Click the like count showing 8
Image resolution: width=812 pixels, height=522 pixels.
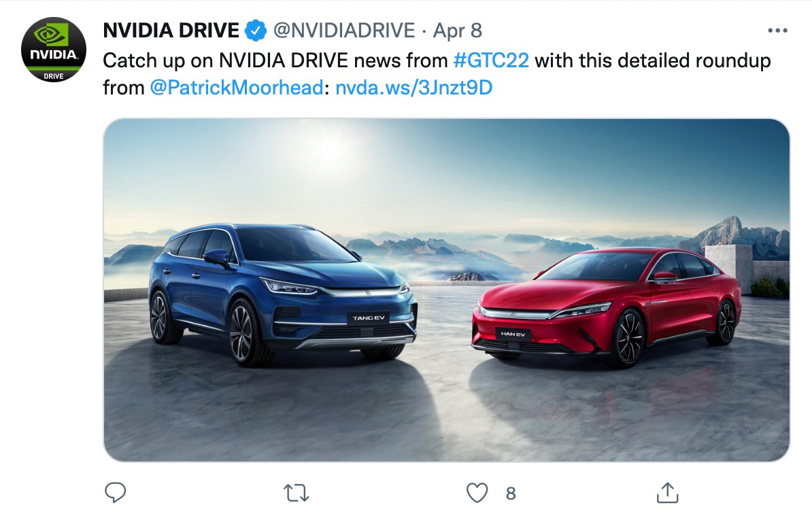[x=511, y=493]
